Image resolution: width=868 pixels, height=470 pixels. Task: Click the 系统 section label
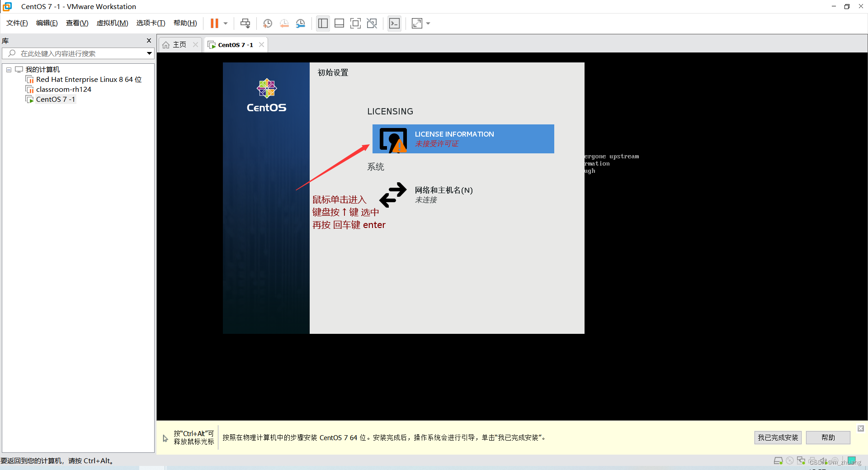click(376, 167)
